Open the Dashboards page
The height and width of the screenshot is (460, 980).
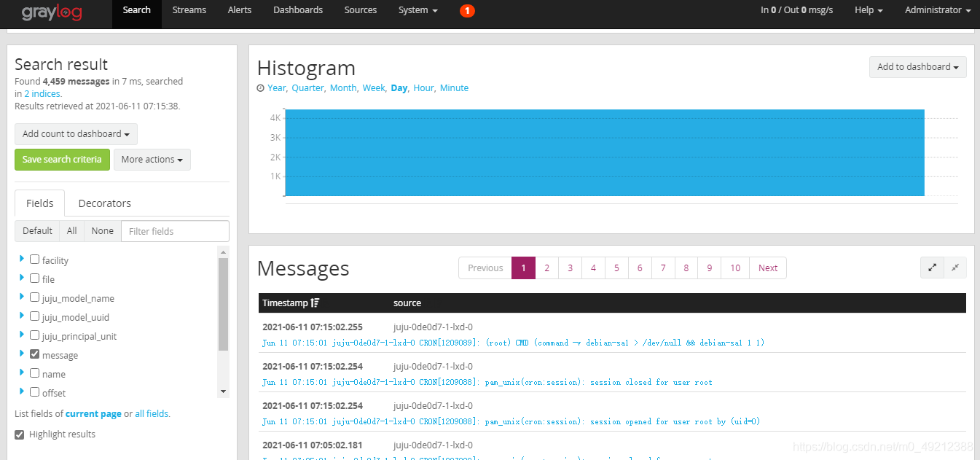(298, 10)
